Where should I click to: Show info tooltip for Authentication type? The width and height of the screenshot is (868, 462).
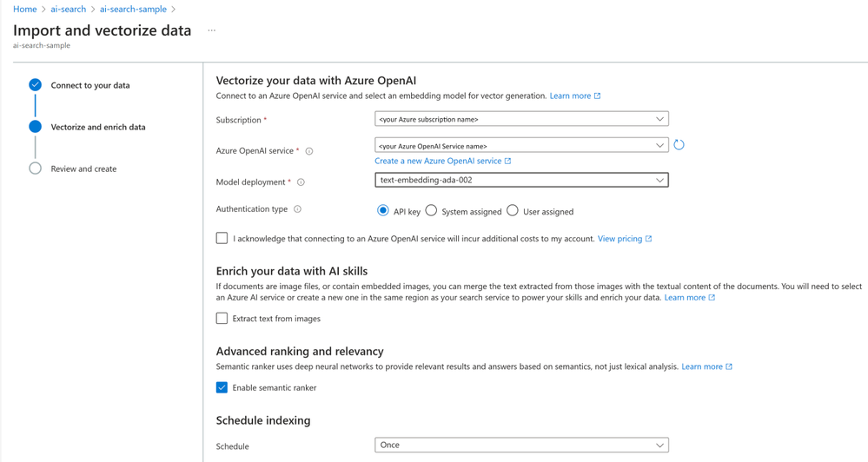pos(297,209)
